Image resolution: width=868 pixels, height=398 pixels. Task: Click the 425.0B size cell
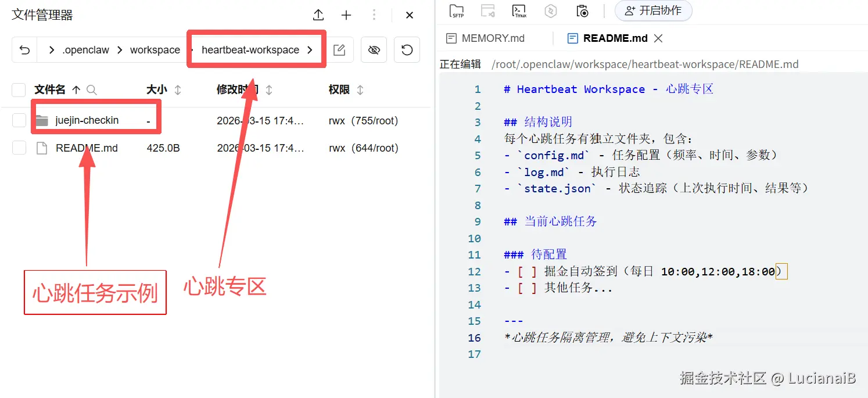tap(163, 148)
